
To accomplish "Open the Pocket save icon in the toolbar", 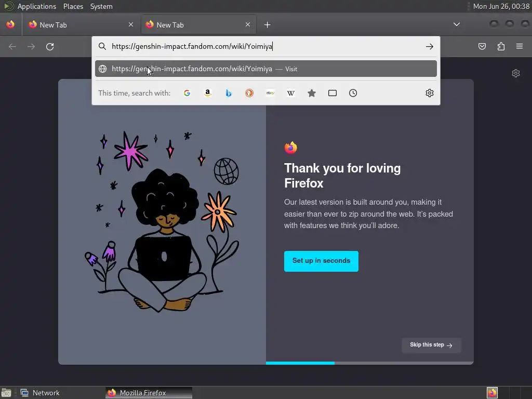I will [x=482, y=46].
